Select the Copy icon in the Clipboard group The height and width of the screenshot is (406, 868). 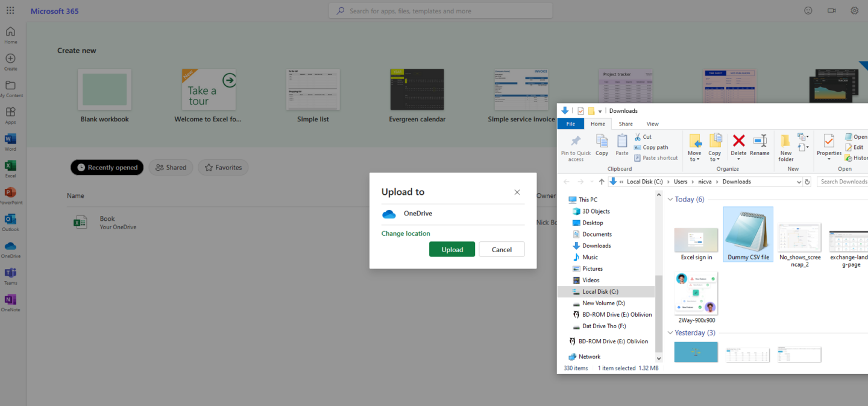pyautogui.click(x=601, y=145)
